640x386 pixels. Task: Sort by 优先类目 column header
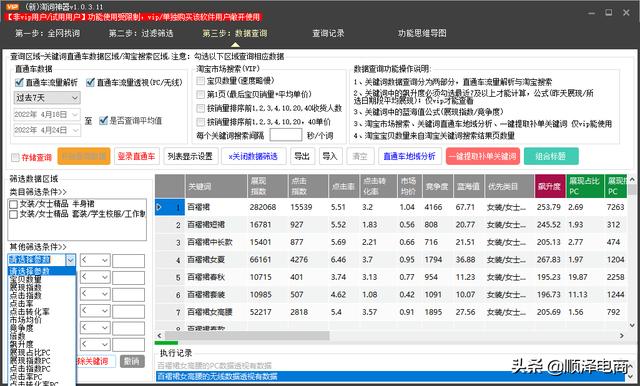point(509,186)
